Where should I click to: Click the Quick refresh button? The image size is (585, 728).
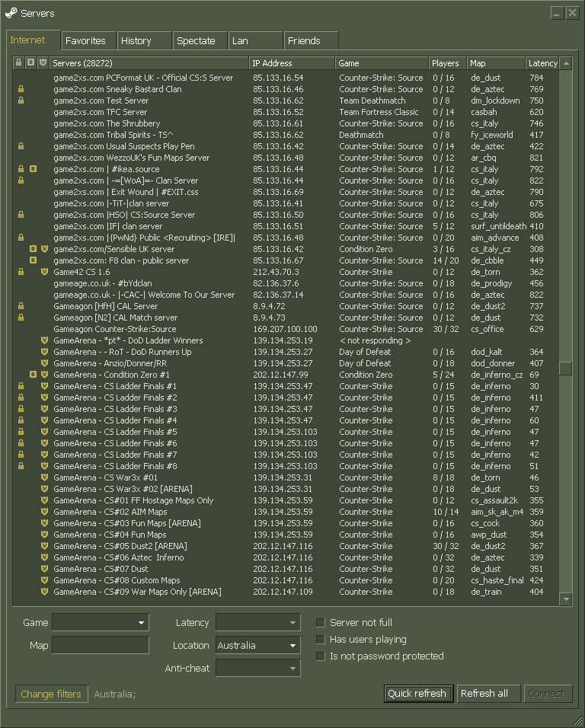[418, 694]
